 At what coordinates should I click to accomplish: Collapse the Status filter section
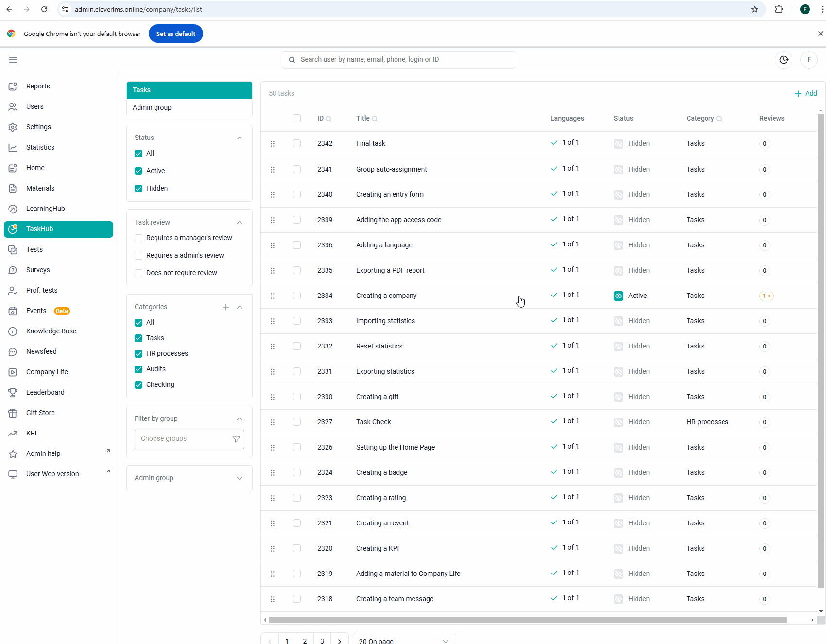click(x=240, y=138)
